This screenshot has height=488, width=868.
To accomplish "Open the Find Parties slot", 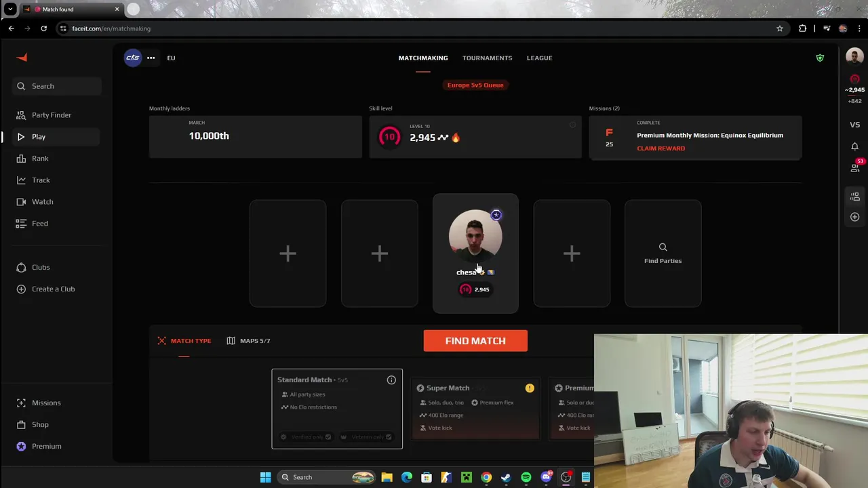I will 663,253.
